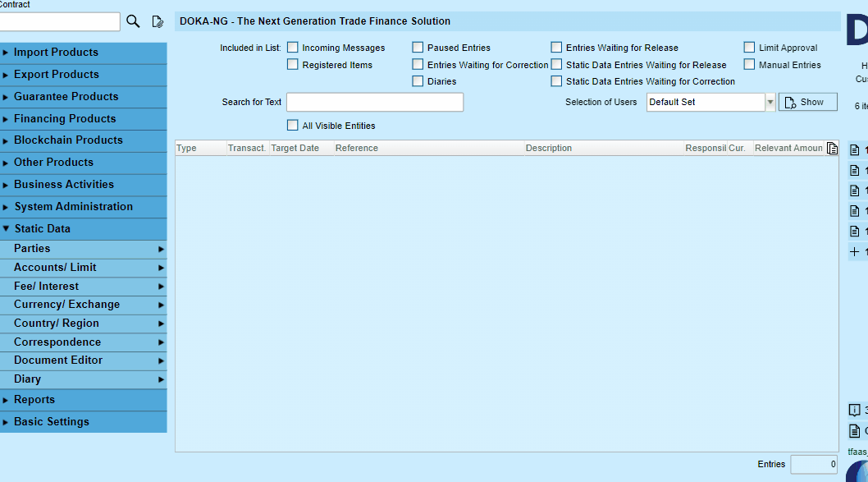The image size is (868, 482).
Task: Open the Correspondence submenu
Action: (x=83, y=342)
